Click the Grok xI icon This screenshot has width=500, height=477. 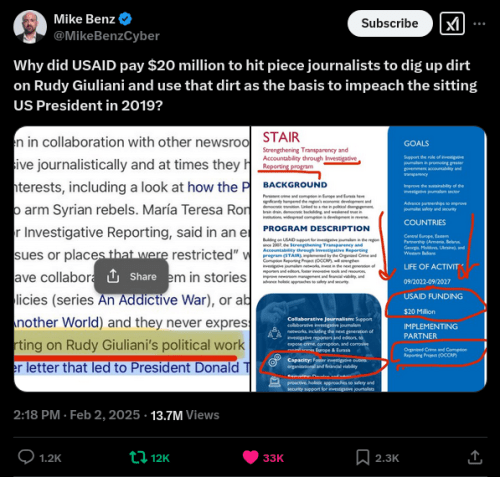[452, 23]
